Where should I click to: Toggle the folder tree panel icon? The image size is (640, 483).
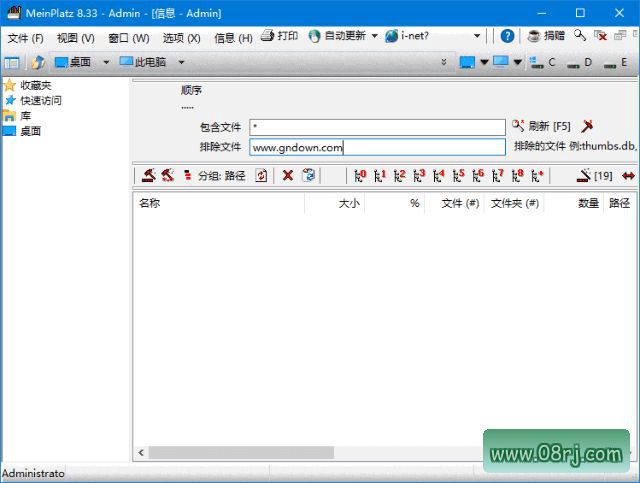11,63
